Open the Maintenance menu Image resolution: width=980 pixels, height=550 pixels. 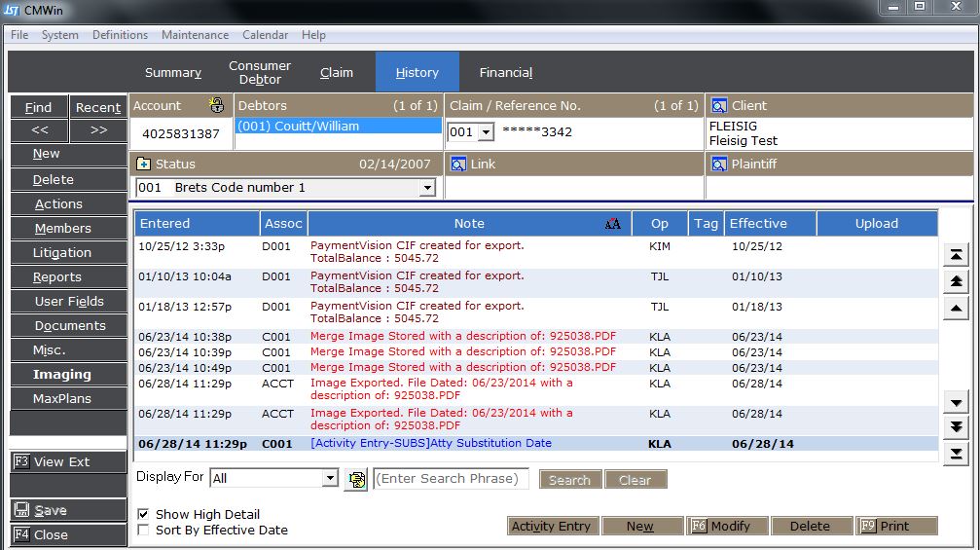(195, 35)
